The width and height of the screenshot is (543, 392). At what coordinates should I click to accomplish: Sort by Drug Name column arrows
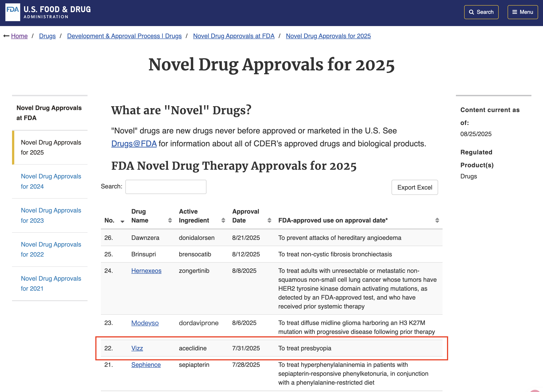point(170,220)
